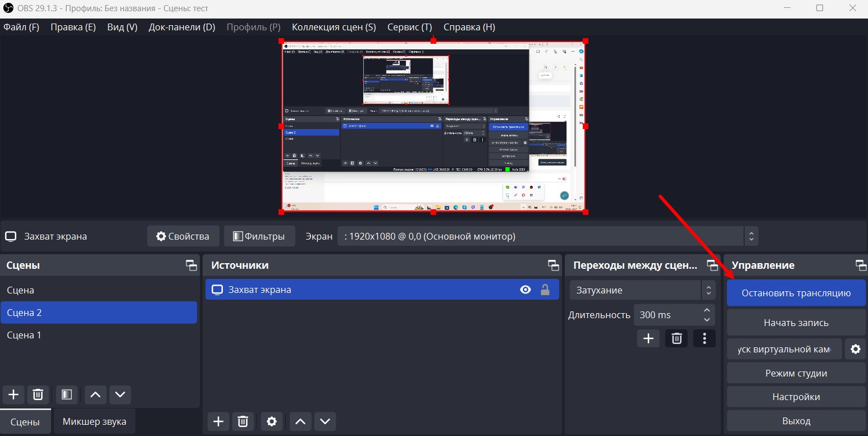The image size is (868, 436).
Task: Select Захват экрана source row
Action: tap(382, 290)
